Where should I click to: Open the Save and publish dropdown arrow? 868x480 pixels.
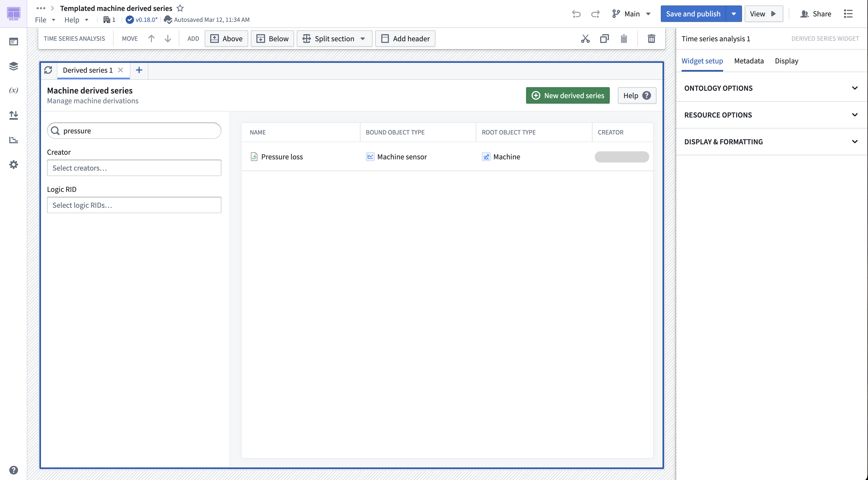734,14
